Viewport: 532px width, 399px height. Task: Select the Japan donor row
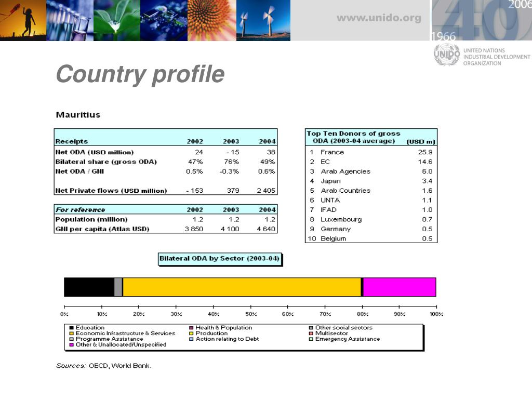tap(371, 181)
